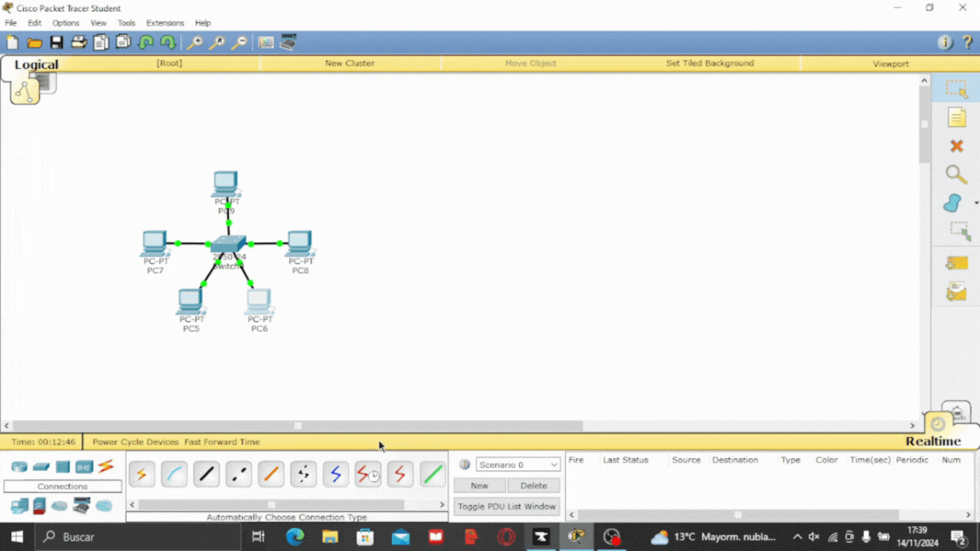Select the copper straight-through cable
This screenshot has width=980, height=551.
point(207,474)
